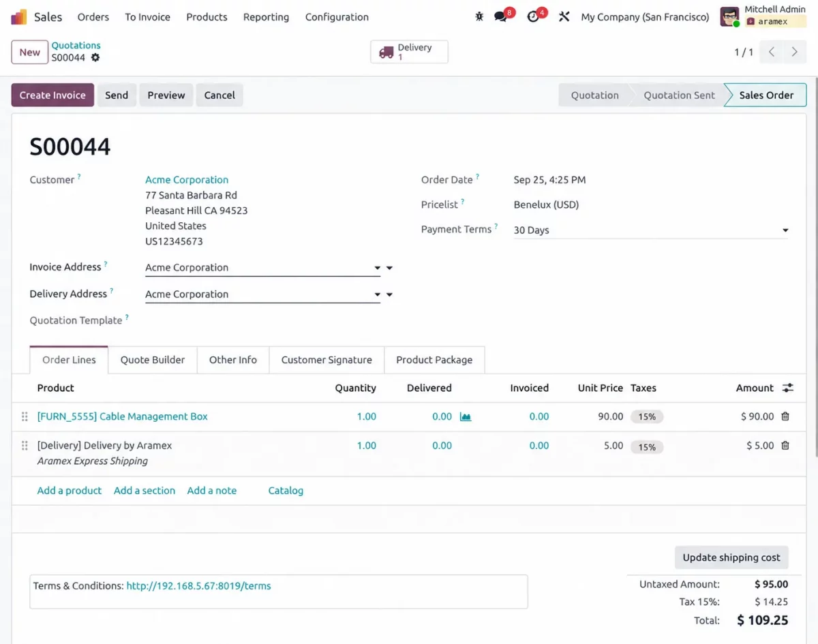Click the Cancel button
The image size is (818, 644).
pos(219,95)
